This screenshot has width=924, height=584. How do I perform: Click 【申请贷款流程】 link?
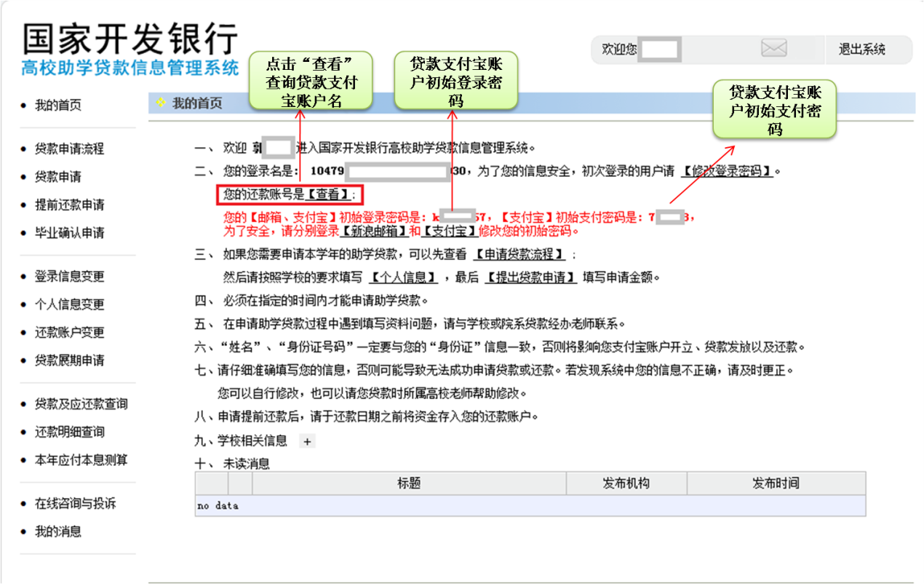point(519,254)
